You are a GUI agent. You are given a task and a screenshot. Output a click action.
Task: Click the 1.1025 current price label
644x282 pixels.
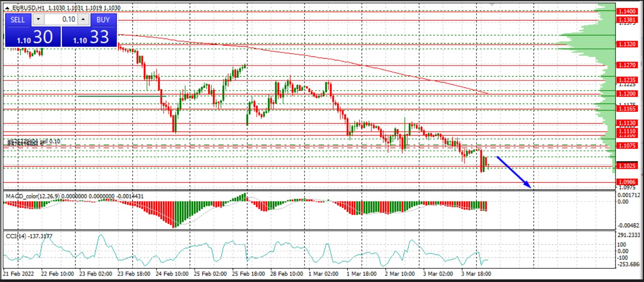coord(628,166)
